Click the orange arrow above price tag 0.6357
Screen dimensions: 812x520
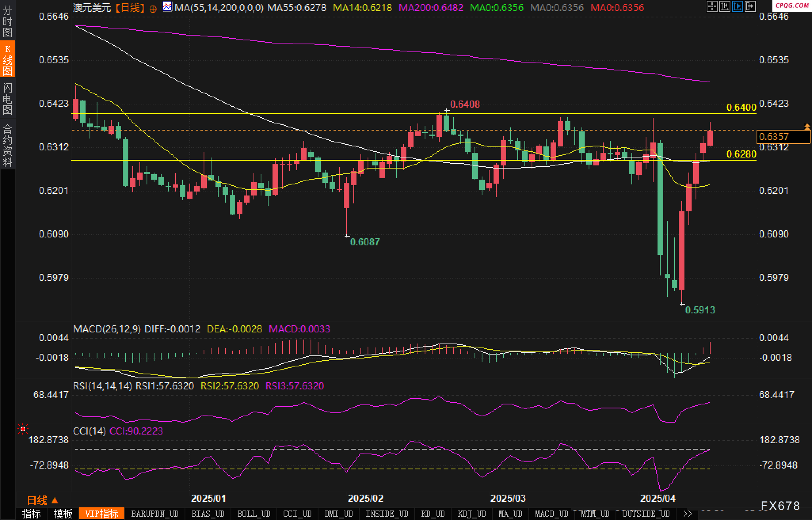[807, 127]
